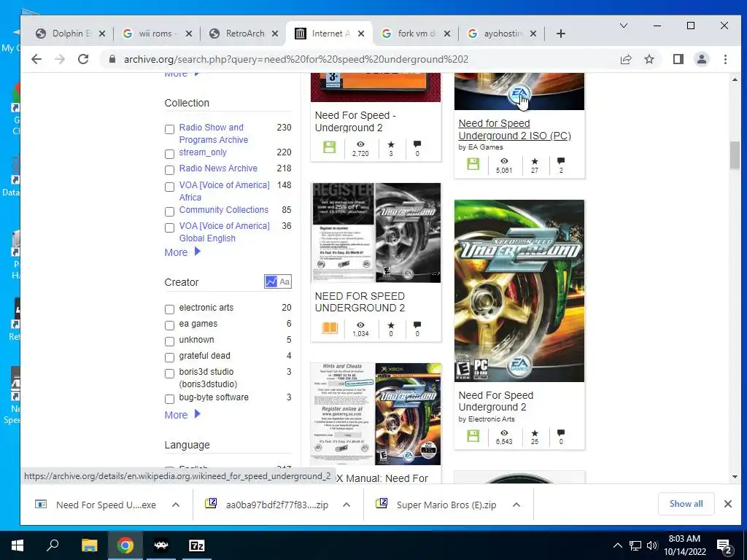747x560 pixels.
Task: Switch to the RetroArch tab
Action: [244, 34]
